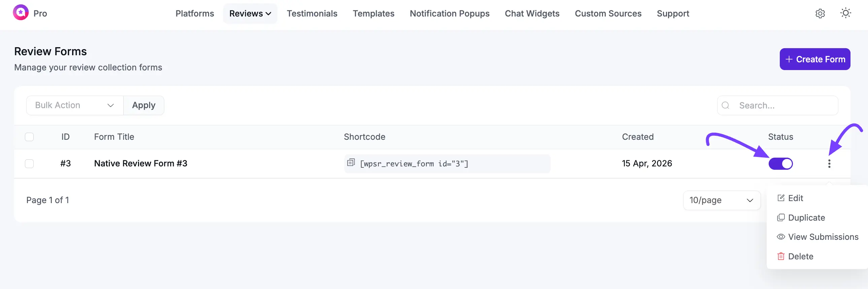
Task: Delete the form using the trash icon
Action: (800, 256)
